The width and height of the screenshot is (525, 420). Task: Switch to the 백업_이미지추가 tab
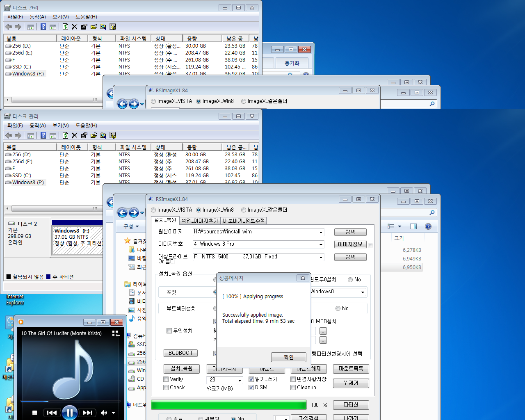coord(200,221)
